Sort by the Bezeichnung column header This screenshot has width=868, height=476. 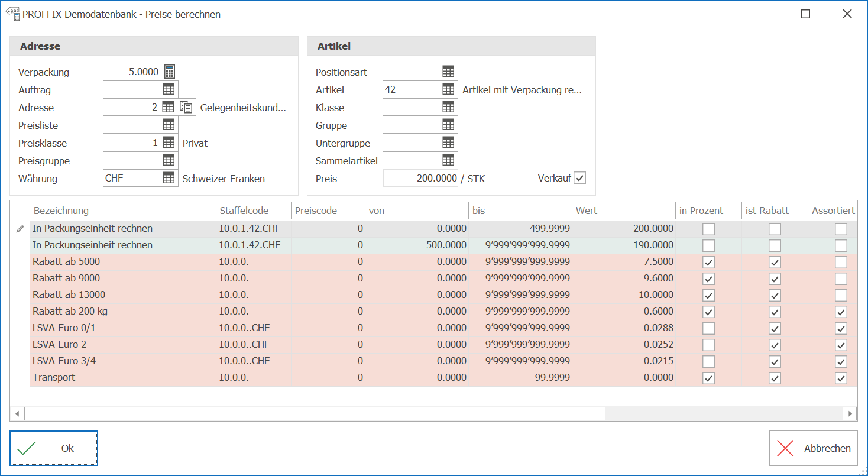tap(123, 211)
